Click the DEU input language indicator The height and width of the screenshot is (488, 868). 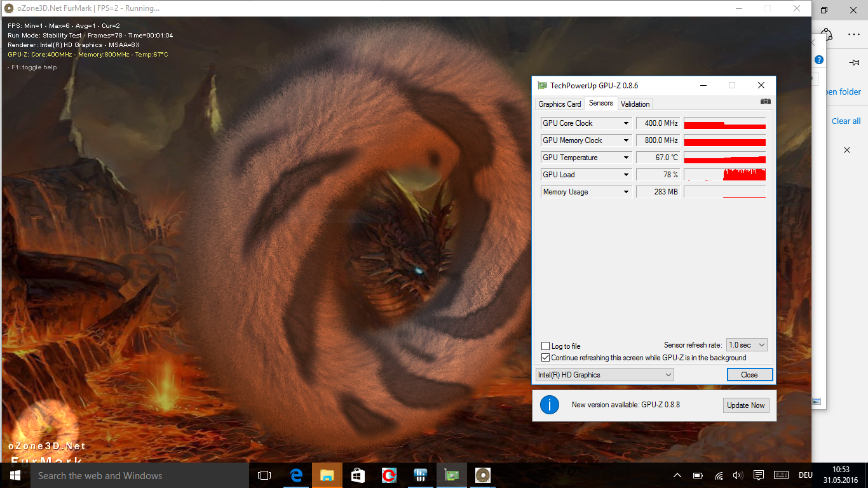click(805, 475)
